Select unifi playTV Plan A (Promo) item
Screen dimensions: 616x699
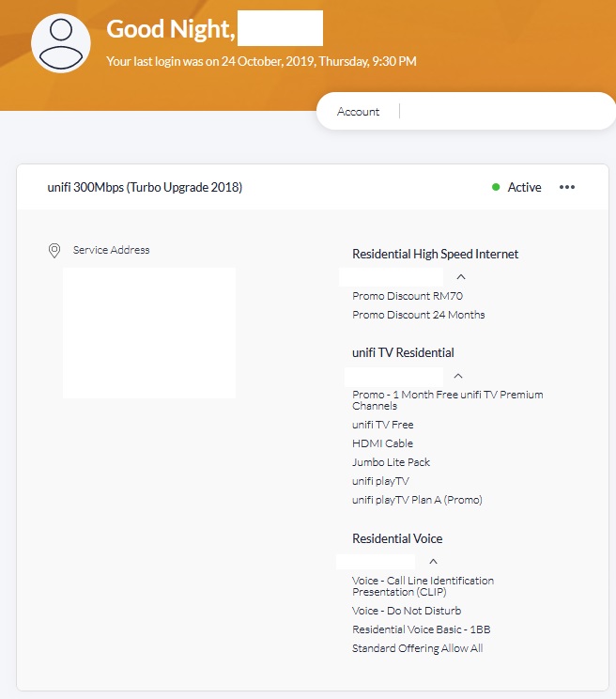[417, 500]
